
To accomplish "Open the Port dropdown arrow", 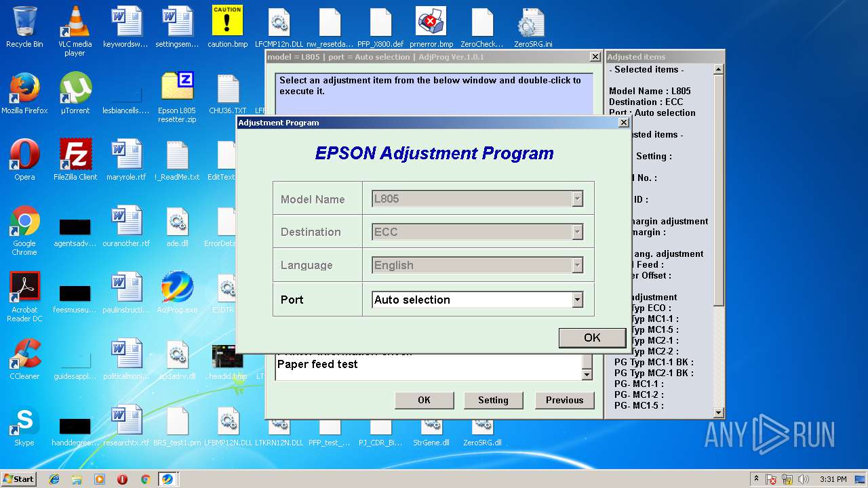I will click(x=577, y=300).
